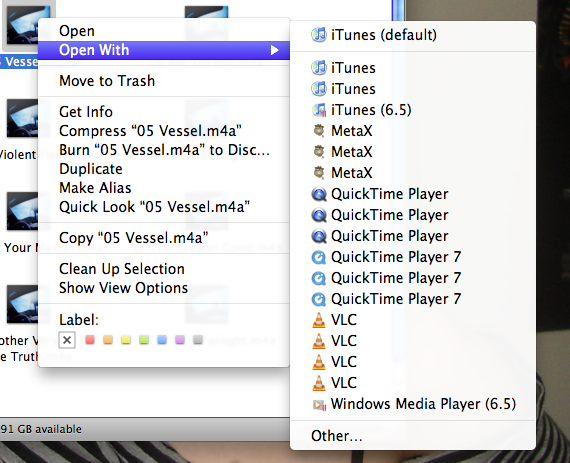The height and width of the screenshot is (463, 570).
Task: Select the Violent file thumbnail
Action: (23, 118)
